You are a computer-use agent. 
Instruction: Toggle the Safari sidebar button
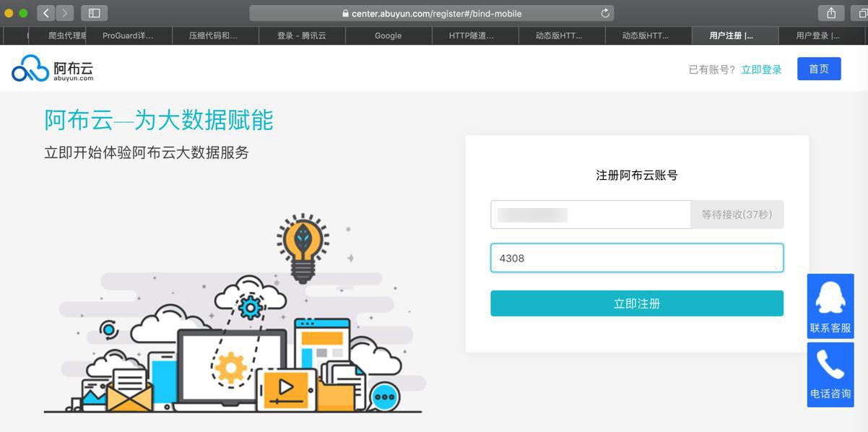(x=94, y=13)
